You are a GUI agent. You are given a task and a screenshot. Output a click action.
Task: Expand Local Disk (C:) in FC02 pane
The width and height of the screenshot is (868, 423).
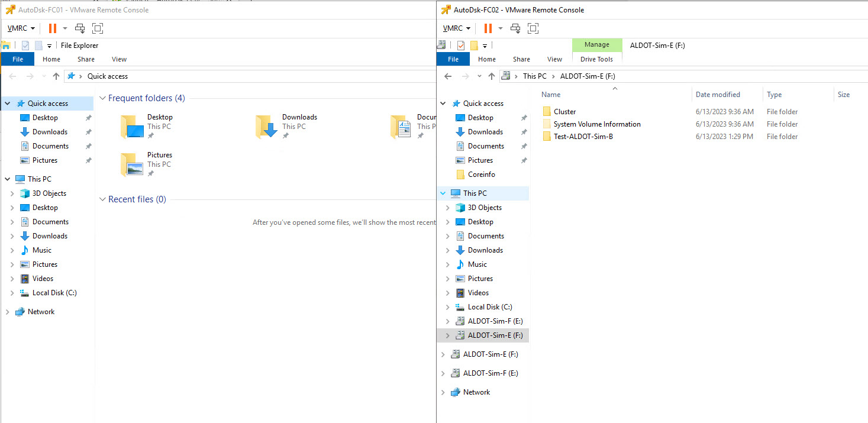447,307
